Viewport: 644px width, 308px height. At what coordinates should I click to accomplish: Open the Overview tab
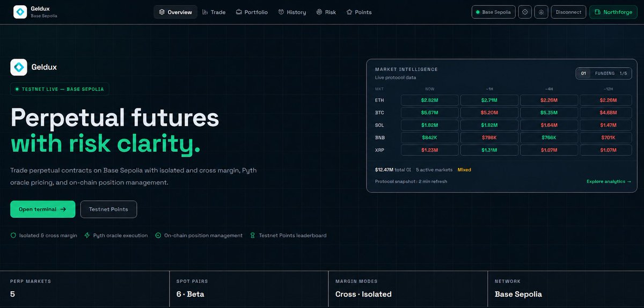[x=175, y=12]
